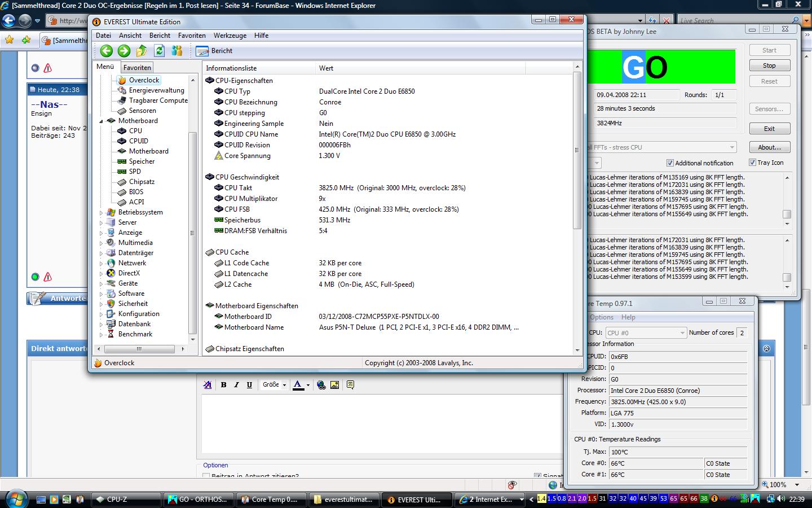This screenshot has height=508, width=812.
Task: Switch to the Favoriten sidebar tab
Action: pyautogui.click(x=137, y=67)
